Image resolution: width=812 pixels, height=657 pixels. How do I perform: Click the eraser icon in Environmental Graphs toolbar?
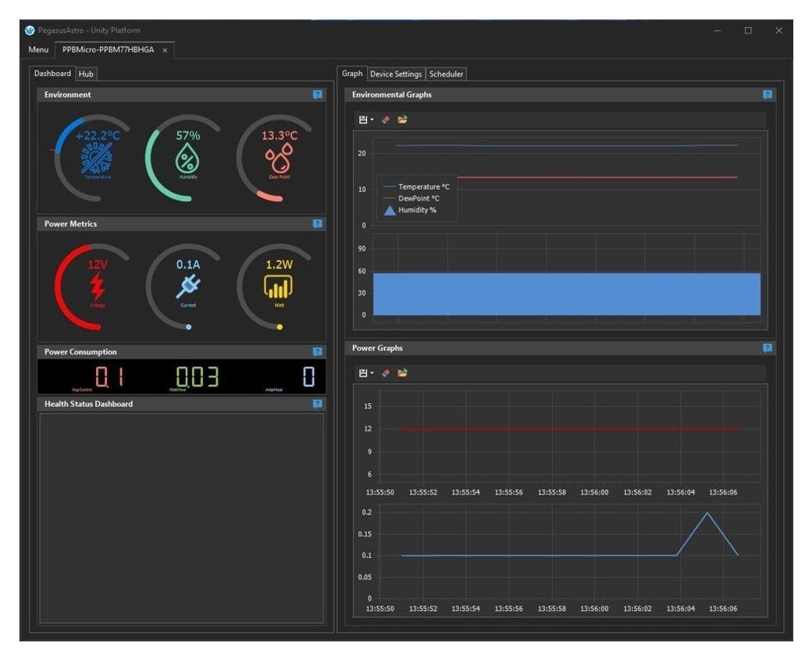(x=386, y=120)
